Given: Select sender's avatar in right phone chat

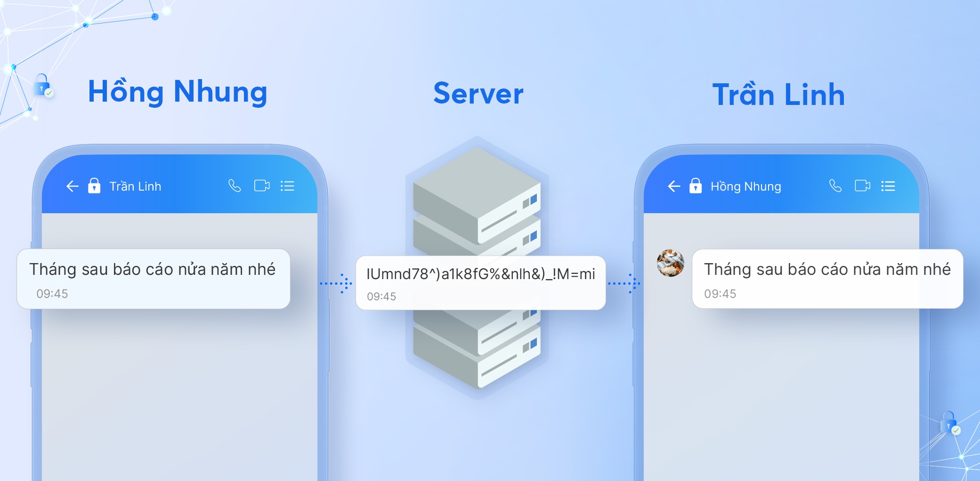Looking at the screenshot, I should pos(670,263).
